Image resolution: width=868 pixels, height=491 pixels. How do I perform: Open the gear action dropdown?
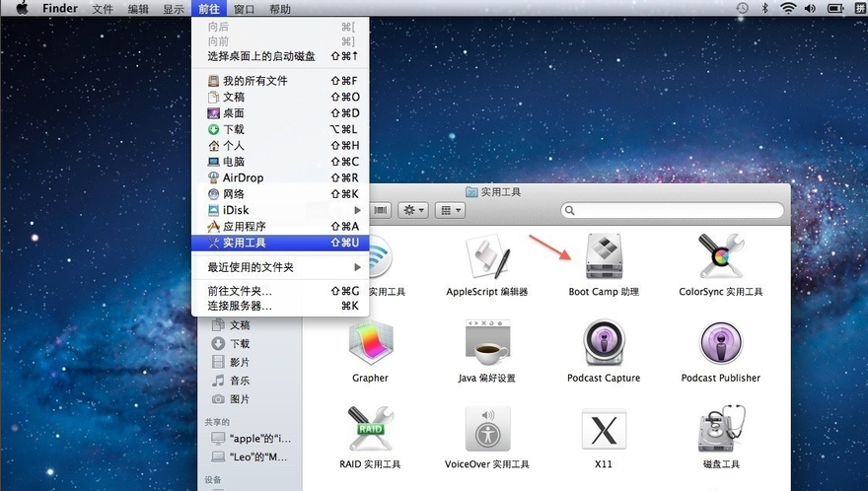413,210
